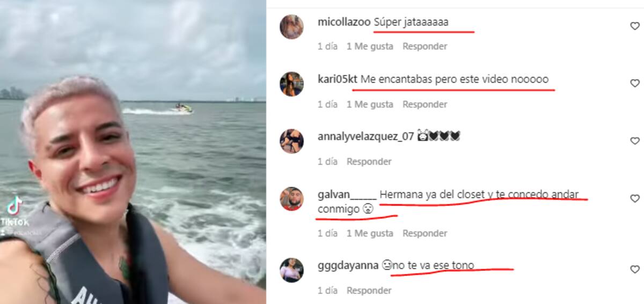Image resolution: width=644 pixels, height=304 pixels.
Task: Open gggdayanna's profile picture
Action: (x=292, y=270)
